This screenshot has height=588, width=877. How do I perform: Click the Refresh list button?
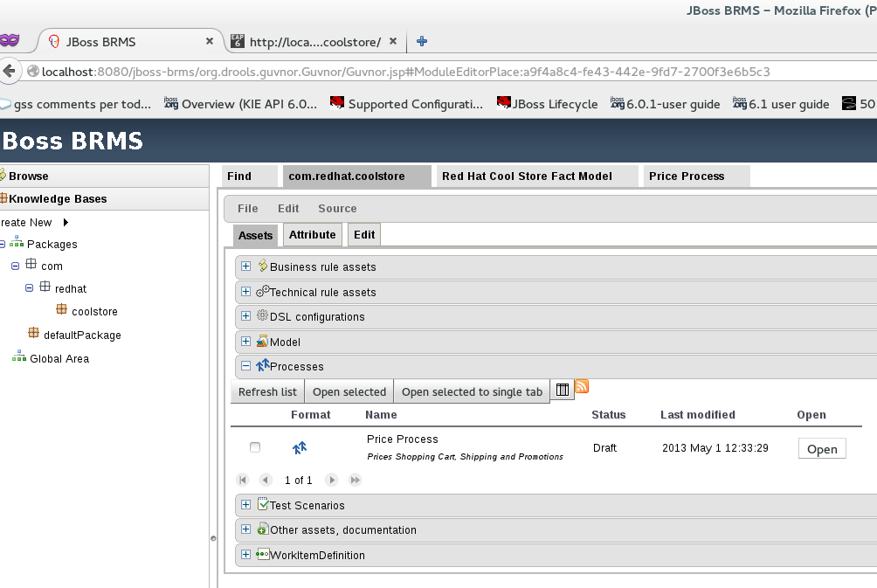(x=267, y=391)
